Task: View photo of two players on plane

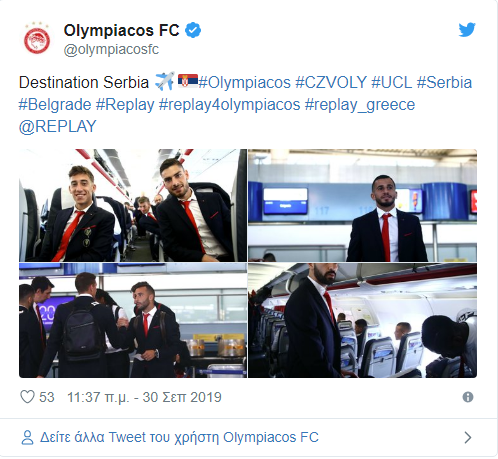Action: [x=133, y=205]
